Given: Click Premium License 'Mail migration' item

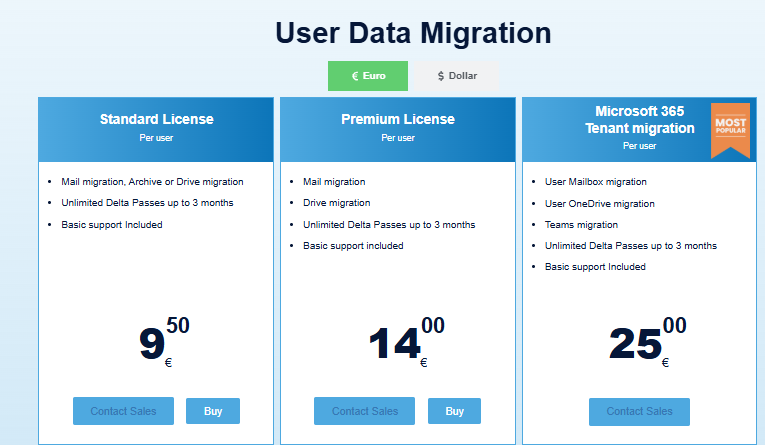Looking at the screenshot, I should point(334,182).
